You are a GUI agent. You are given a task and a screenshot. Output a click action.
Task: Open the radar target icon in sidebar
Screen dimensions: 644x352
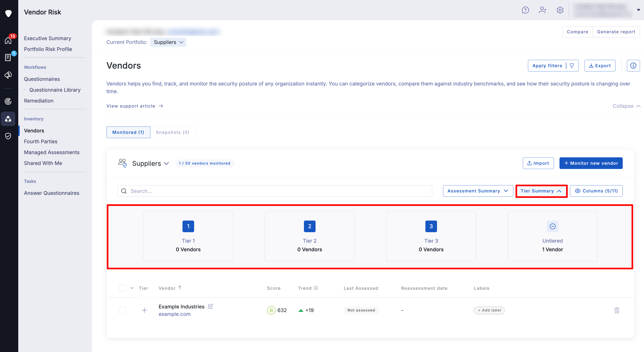point(8,101)
